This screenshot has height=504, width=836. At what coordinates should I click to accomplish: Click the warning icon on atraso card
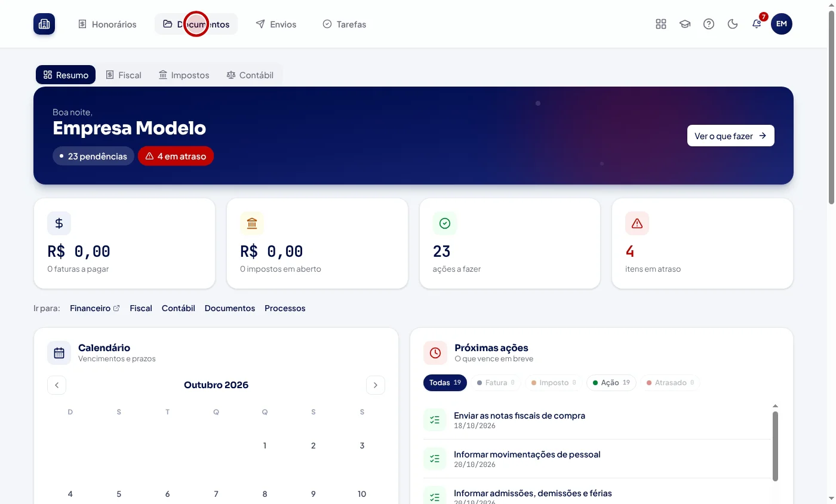[637, 223]
